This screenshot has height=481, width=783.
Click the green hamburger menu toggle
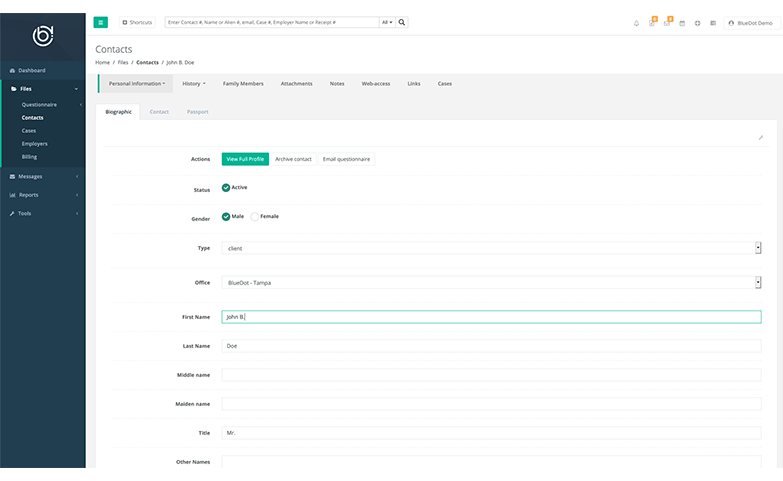point(101,22)
